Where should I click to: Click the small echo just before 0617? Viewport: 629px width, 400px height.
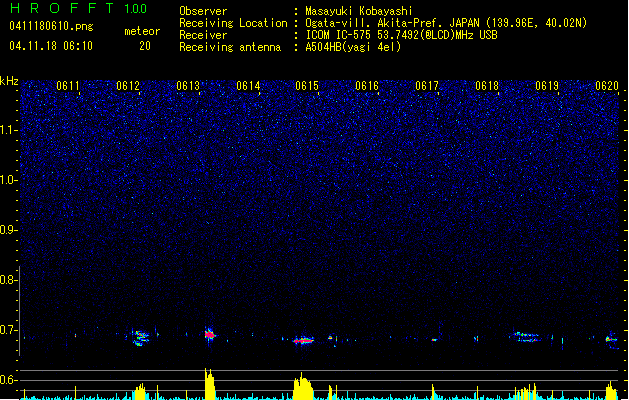(434, 340)
